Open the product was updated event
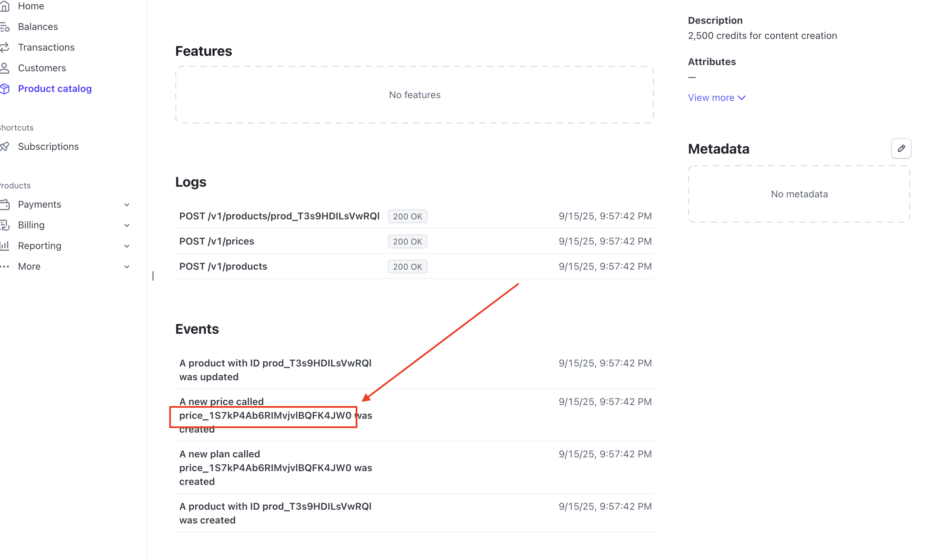The width and height of the screenshot is (927, 560). click(x=415, y=370)
